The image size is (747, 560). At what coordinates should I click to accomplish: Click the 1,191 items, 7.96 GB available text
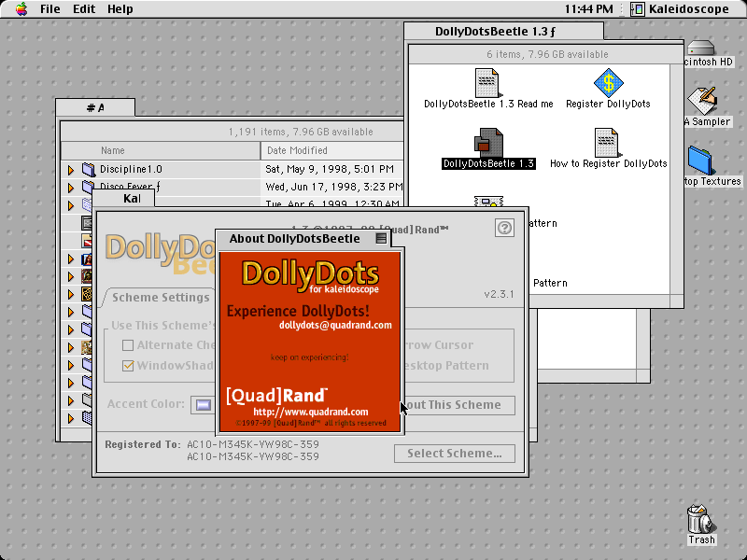click(301, 132)
